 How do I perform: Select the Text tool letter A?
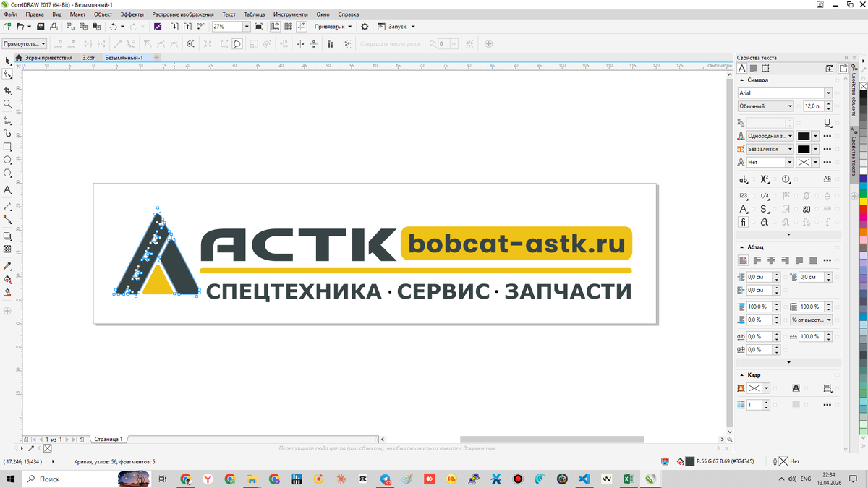pyautogui.click(x=7, y=190)
